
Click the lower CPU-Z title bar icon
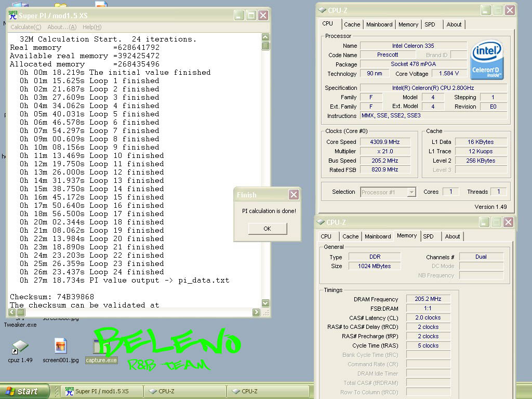click(x=321, y=222)
